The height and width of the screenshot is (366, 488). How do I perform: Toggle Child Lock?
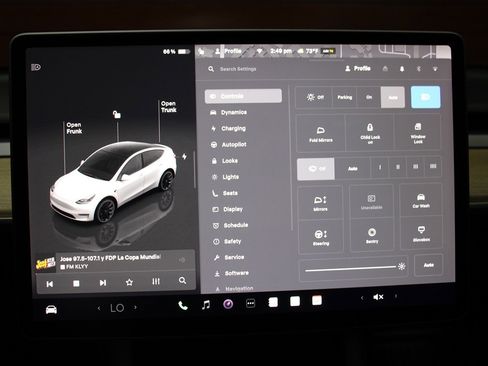[x=370, y=133]
